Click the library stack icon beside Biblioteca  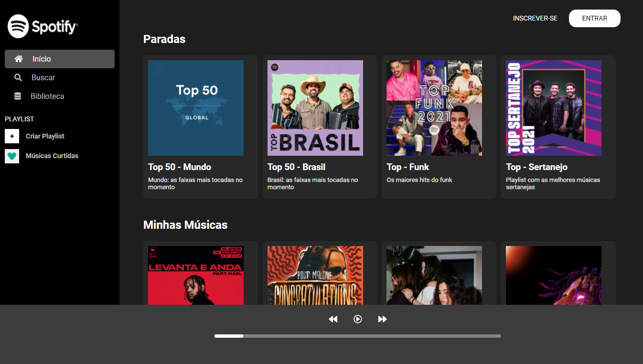coord(18,96)
